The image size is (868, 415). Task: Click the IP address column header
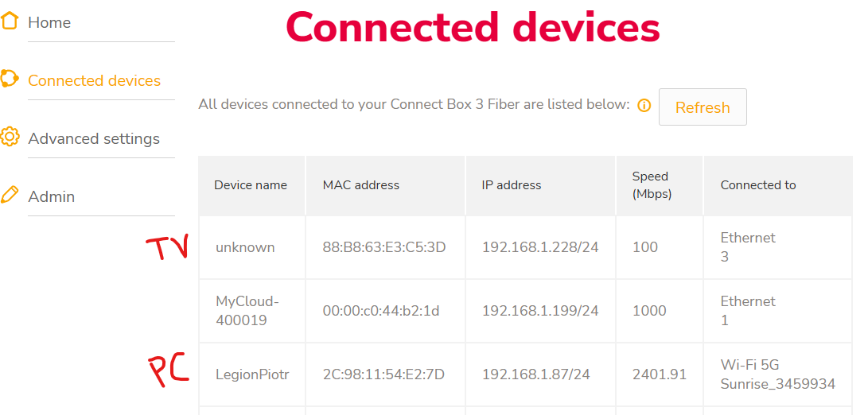tap(512, 184)
